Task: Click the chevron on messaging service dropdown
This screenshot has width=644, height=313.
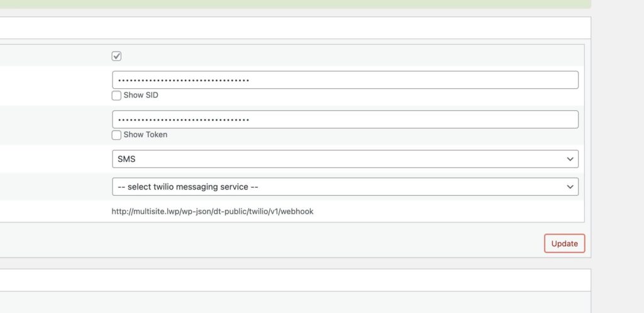Action: click(570, 187)
